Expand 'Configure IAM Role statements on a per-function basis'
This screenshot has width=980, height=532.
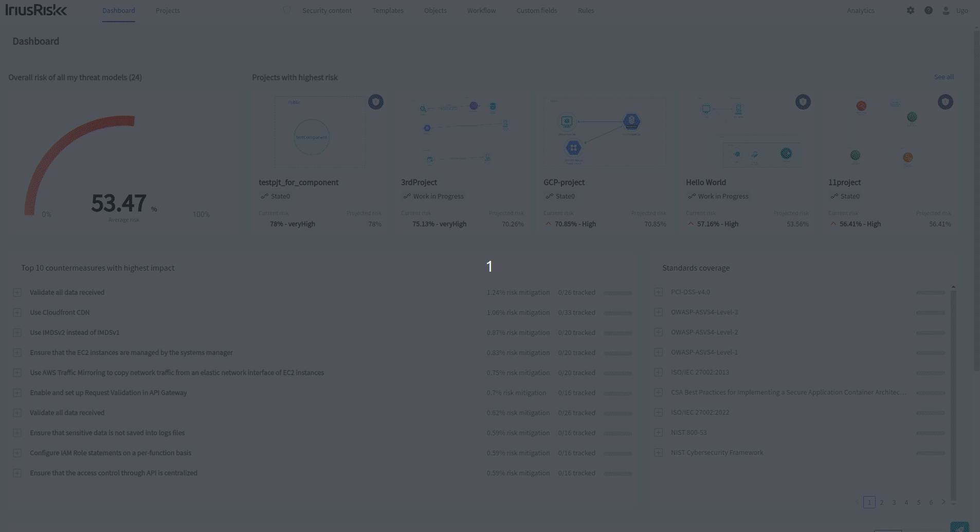(18, 453)
